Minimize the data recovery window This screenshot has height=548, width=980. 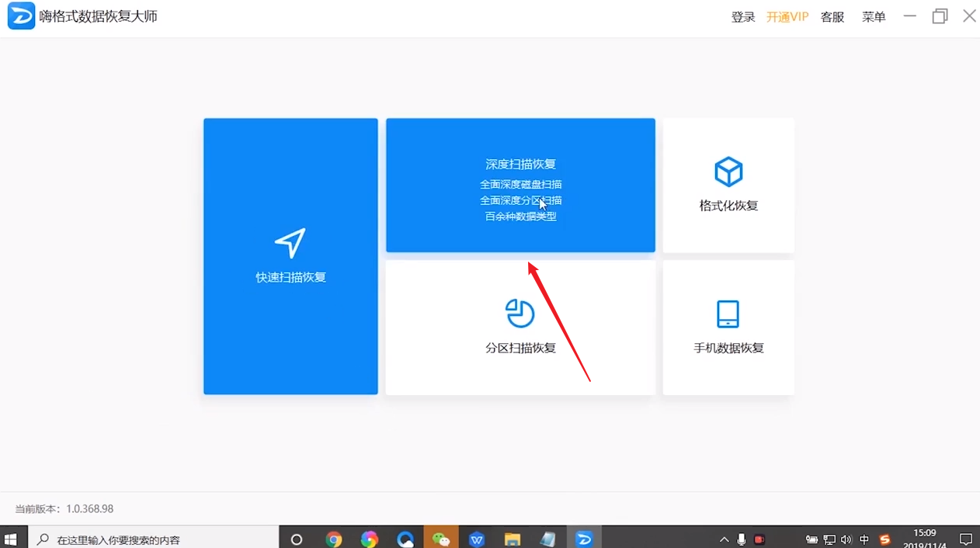(910, 16)
